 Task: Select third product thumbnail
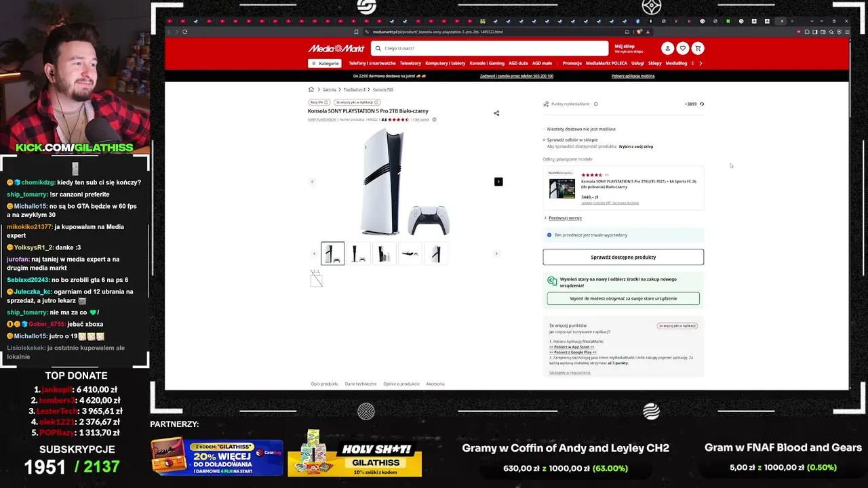click(384, 253)
